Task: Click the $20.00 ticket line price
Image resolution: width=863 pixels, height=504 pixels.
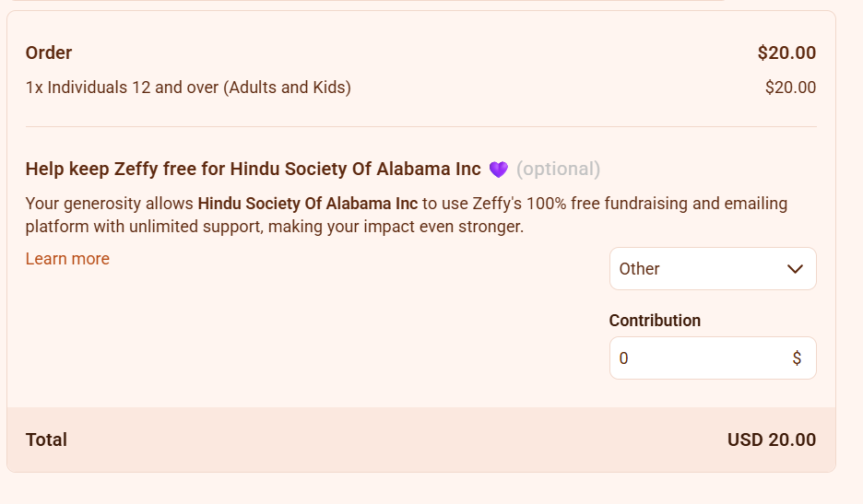Action: tap(790, 88)
